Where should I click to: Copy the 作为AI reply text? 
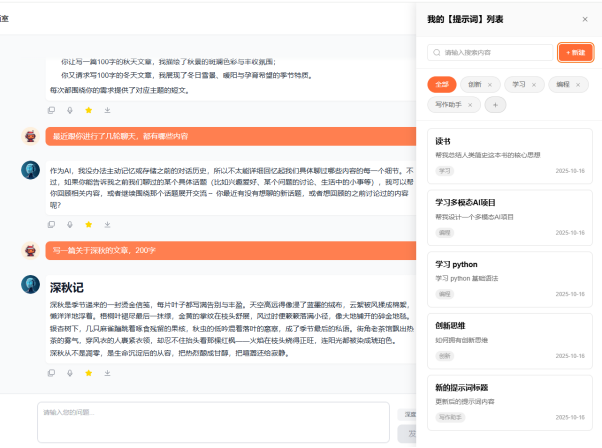click(51, 224)
